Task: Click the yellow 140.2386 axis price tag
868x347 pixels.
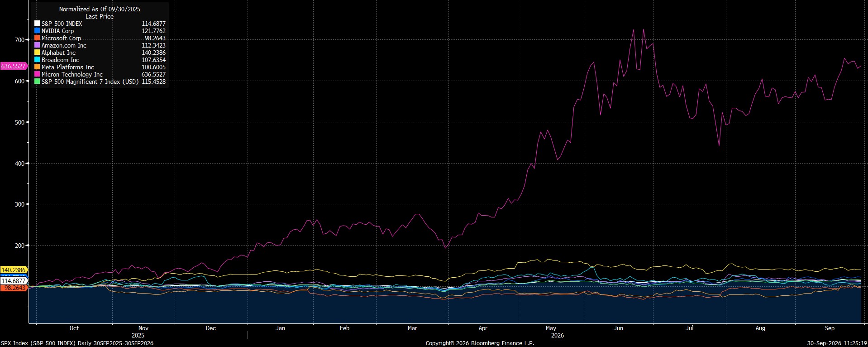Action: pyautogui.click(x=14, y=270)
